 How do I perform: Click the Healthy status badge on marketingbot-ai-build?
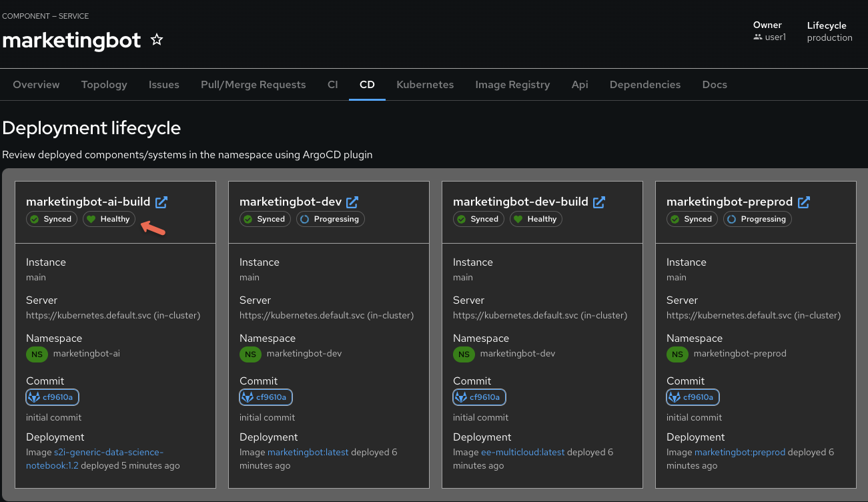(109, 219)
